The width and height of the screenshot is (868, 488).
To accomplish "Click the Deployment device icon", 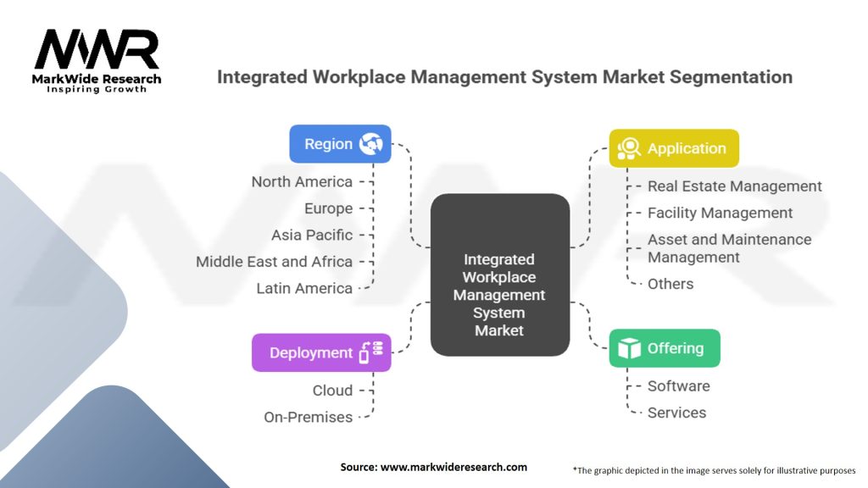I will pyautogui.click(x=370, y=352).
